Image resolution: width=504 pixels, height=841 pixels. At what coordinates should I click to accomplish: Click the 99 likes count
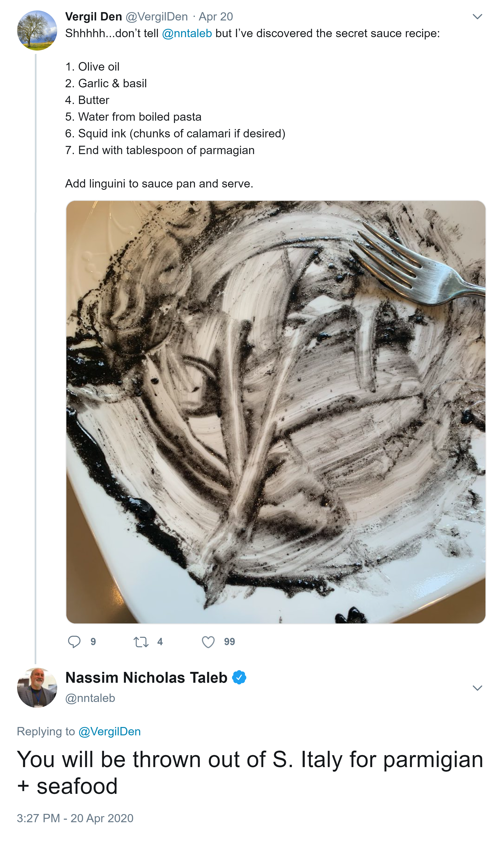[x=229, y=642]
